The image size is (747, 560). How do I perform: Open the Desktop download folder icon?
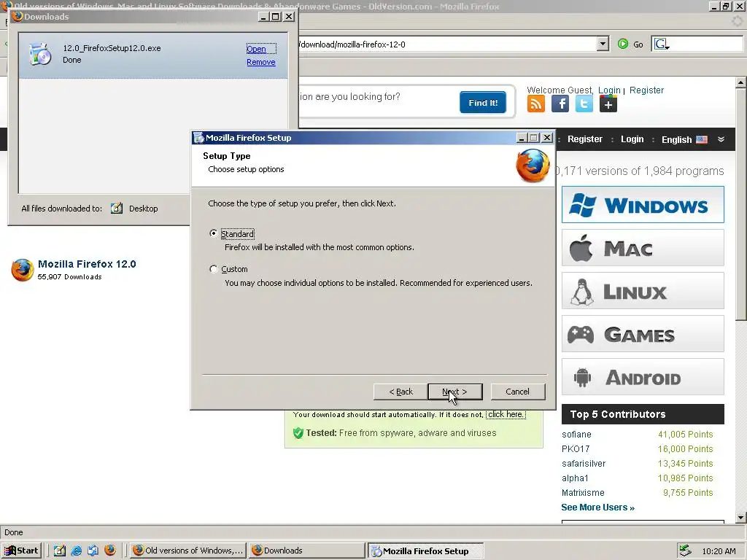tap(117, 208)
